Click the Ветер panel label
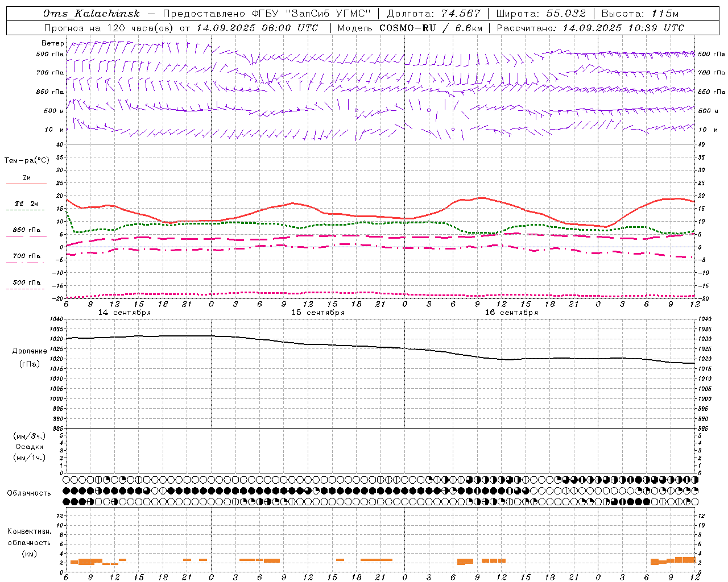Image resolution: width=728 pixels, height=582 pixels. pyautogui.click(x=53, y=43)
